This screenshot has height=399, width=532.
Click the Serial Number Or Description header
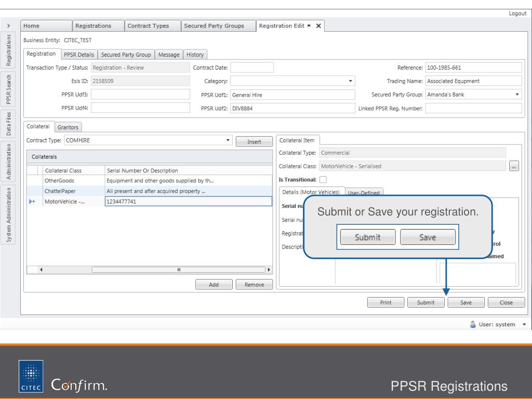pos(188,170)
